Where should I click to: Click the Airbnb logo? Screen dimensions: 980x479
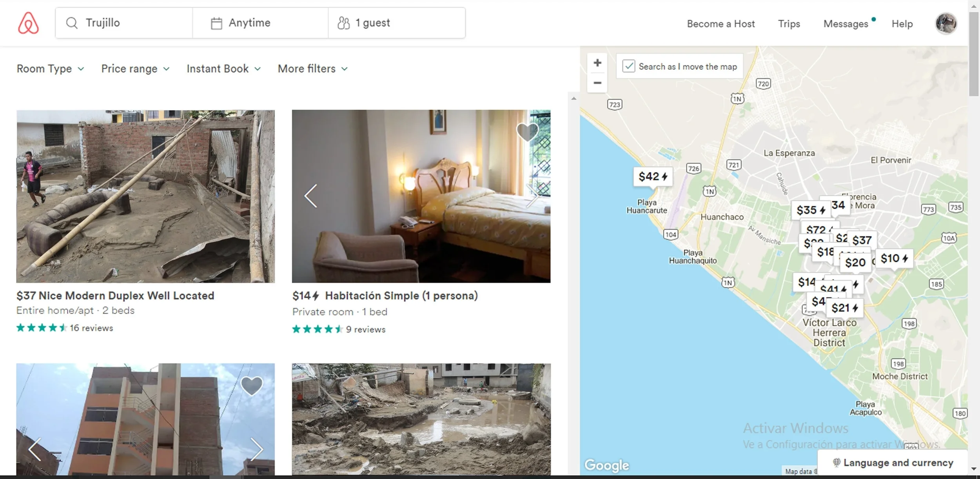click(28, 23)
